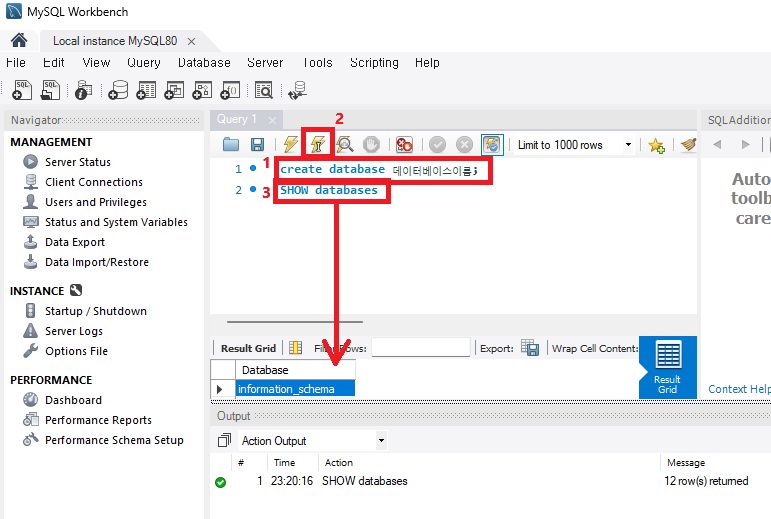Open the Limit to 1000 rows dropdown
Image resolution: width=771 pixels, height=519 pixels.
(574, 145)
